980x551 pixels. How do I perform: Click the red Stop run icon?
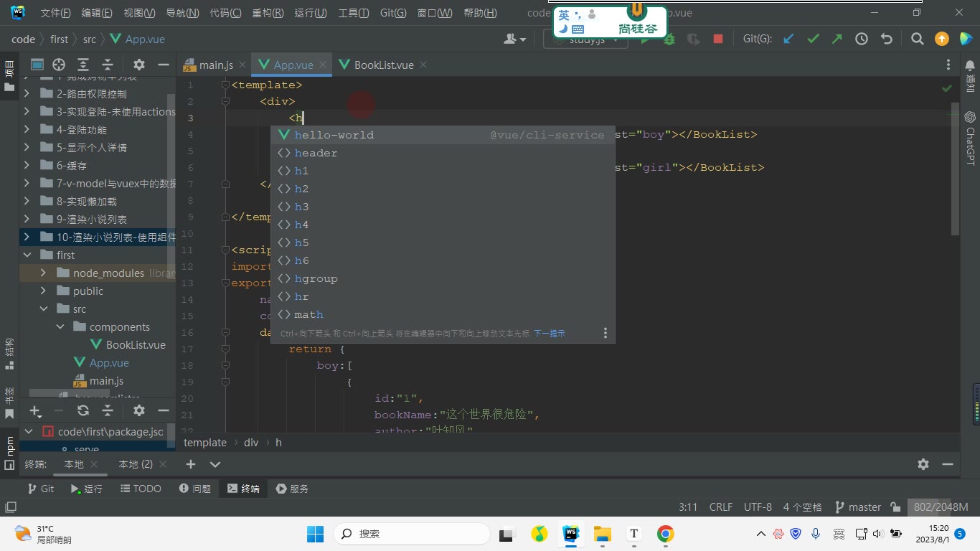(x=717, y=39)
